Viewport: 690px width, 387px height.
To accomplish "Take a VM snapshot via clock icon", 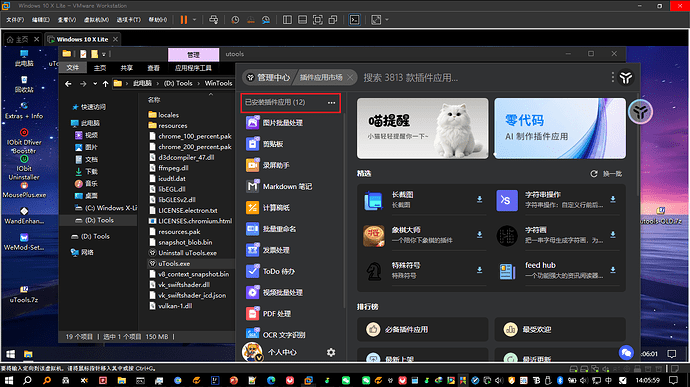I will (x=235, y=20).
